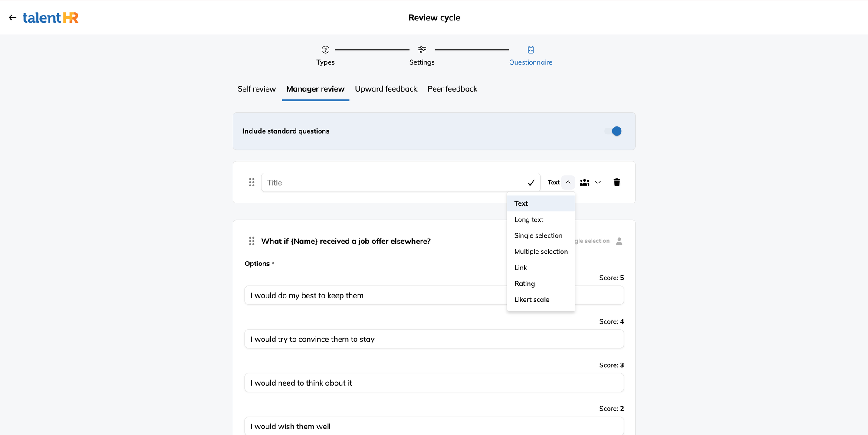Click the 'Score: 4' label

tap(612, 322)
